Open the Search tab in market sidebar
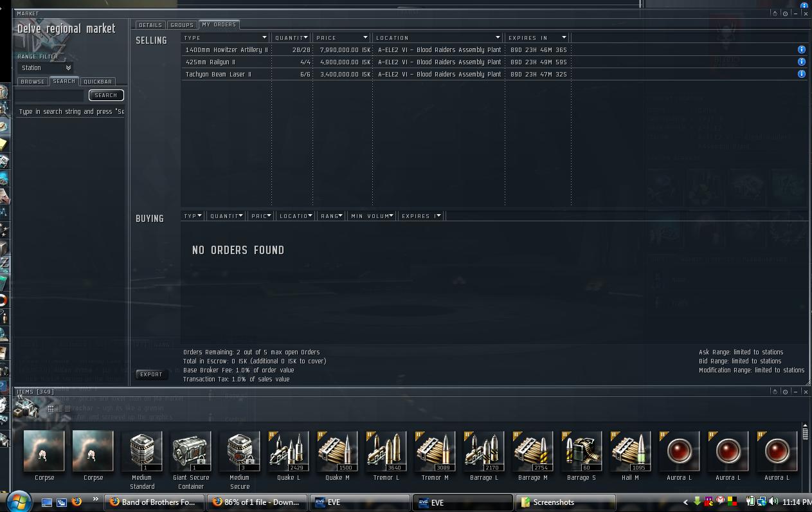Screen dimensions: 812x512 (64, 81)
